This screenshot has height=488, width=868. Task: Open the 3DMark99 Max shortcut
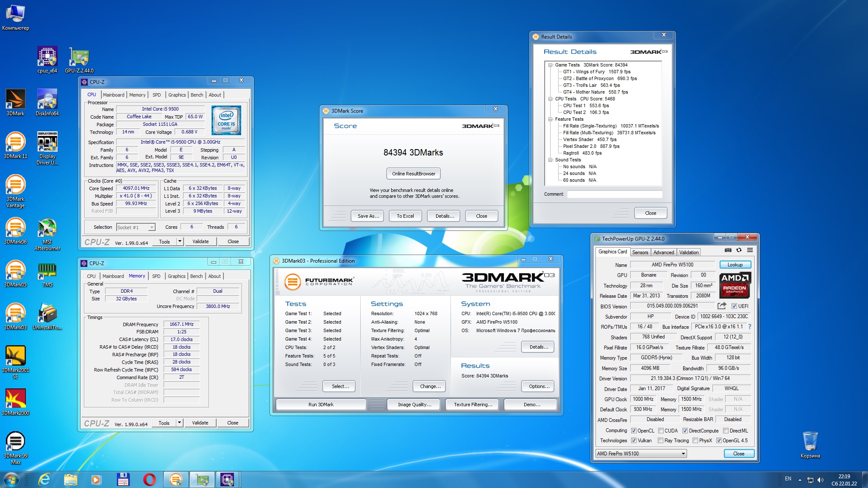15,448
